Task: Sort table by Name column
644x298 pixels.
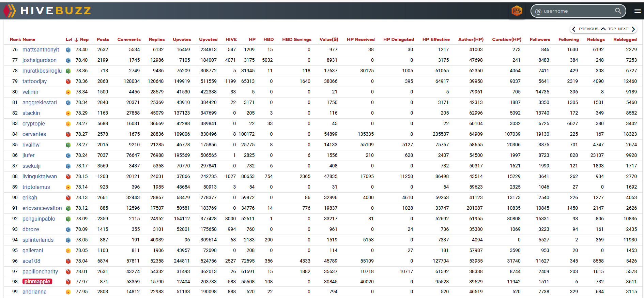Action: click(29, 40)
